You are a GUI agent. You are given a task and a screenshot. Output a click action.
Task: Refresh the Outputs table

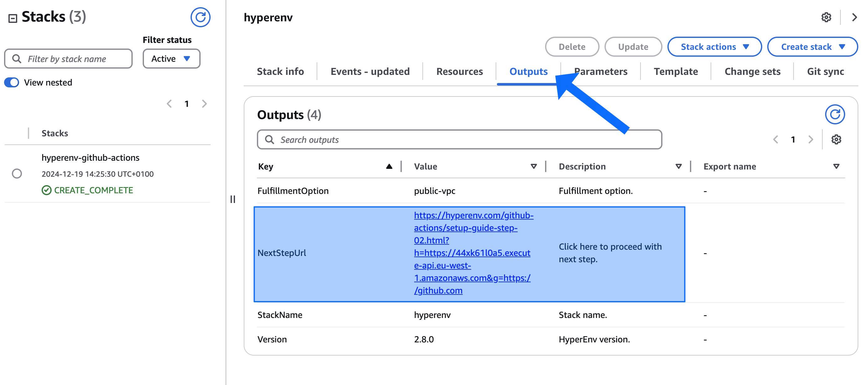(835, 114)
